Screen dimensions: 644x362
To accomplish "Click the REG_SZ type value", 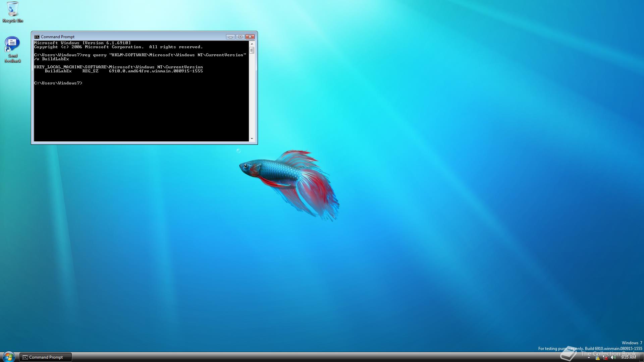I will [90, 71].
